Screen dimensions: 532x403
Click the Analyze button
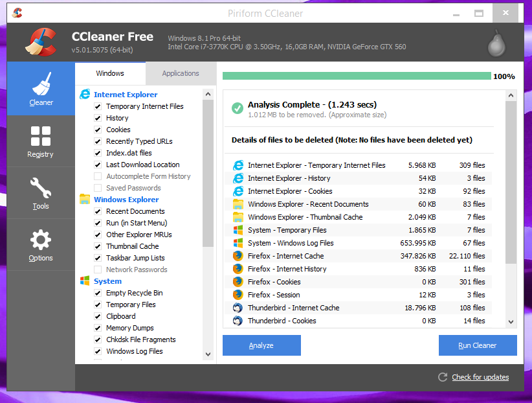click(261, 345)
